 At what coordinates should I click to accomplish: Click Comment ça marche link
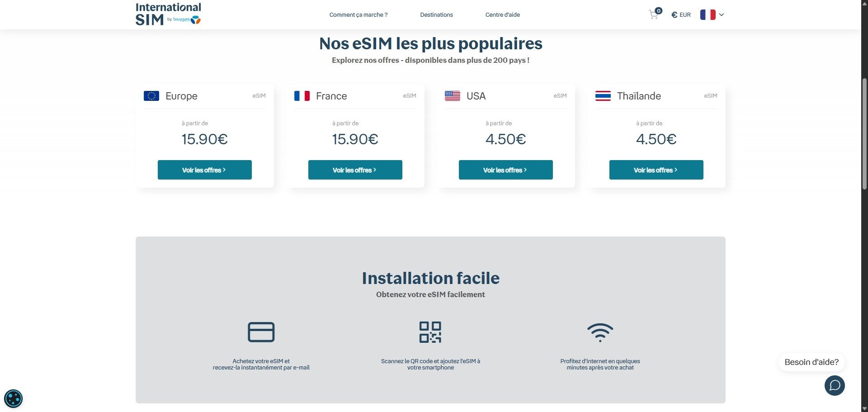pos(358,14)
